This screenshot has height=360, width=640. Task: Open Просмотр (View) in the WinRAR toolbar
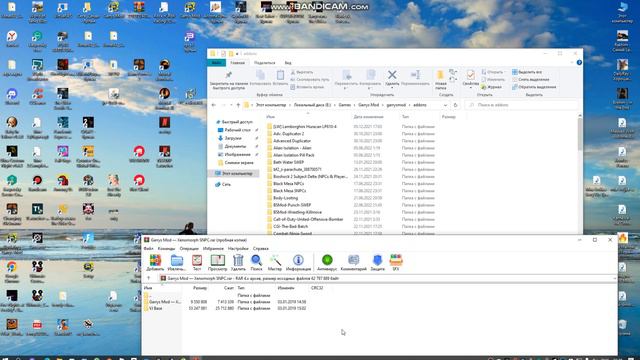pyautogui.click(x=218, y=260)
